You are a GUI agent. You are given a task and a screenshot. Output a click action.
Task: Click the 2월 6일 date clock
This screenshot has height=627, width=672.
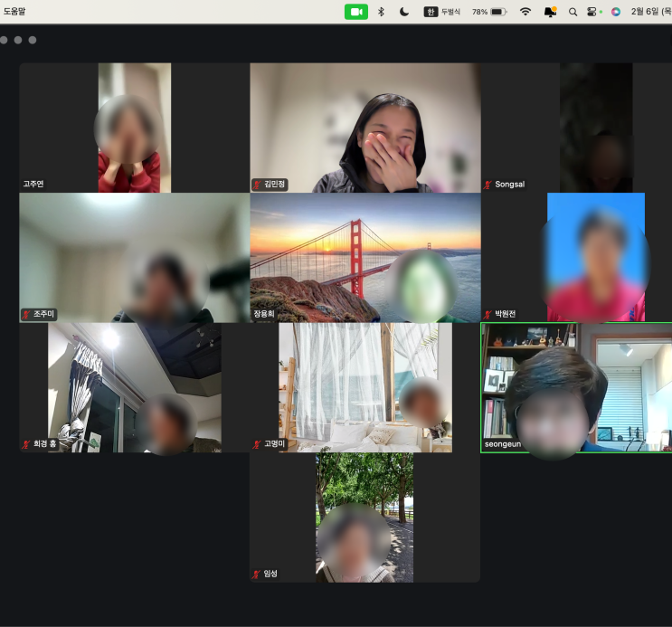coord(650,12)
